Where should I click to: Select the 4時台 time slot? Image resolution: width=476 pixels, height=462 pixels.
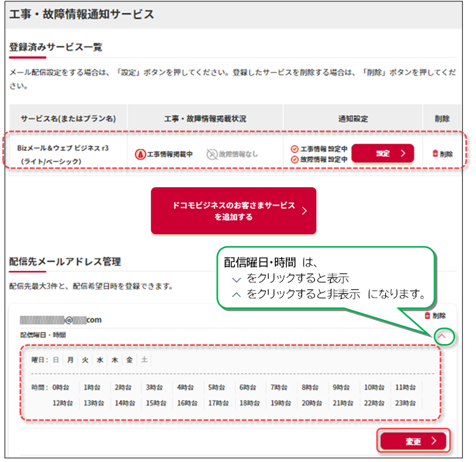(x=185, y=387)
